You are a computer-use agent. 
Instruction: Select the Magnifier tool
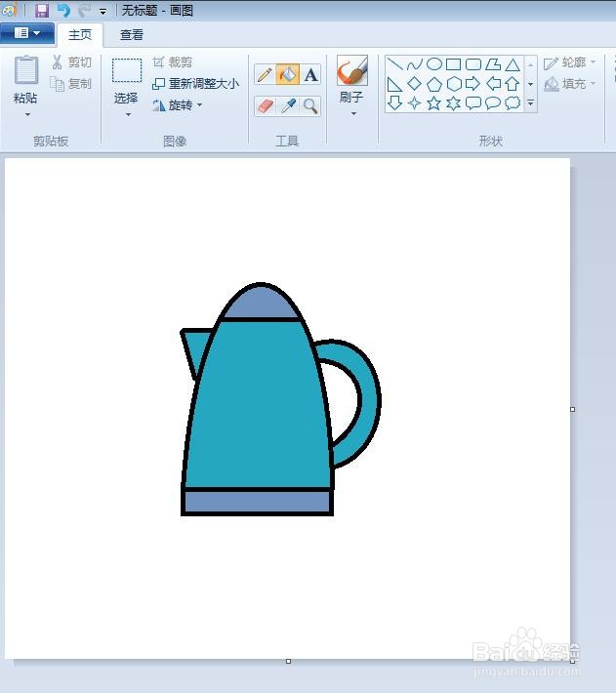pyautogui.click(x=311, y=106)
